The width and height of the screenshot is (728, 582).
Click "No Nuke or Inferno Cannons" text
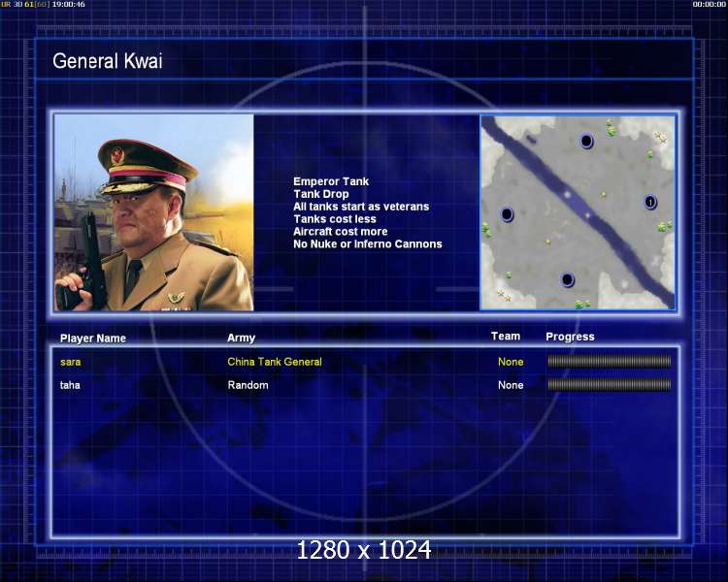point(368,244)
